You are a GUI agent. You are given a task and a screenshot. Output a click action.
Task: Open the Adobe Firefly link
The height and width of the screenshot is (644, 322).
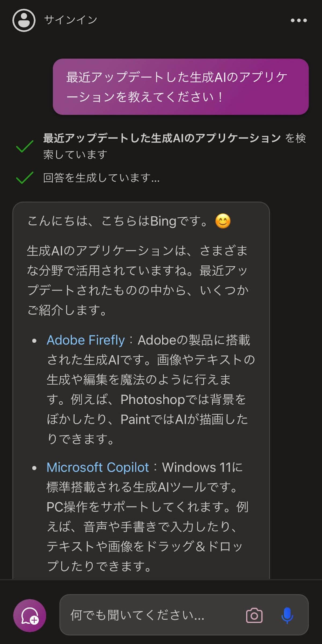coord(86,340)
